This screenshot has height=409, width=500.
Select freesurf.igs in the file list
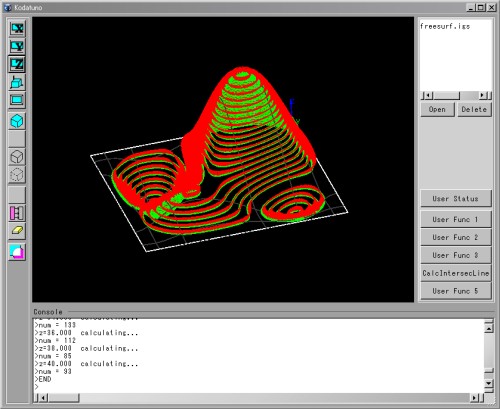pos(445,26)
